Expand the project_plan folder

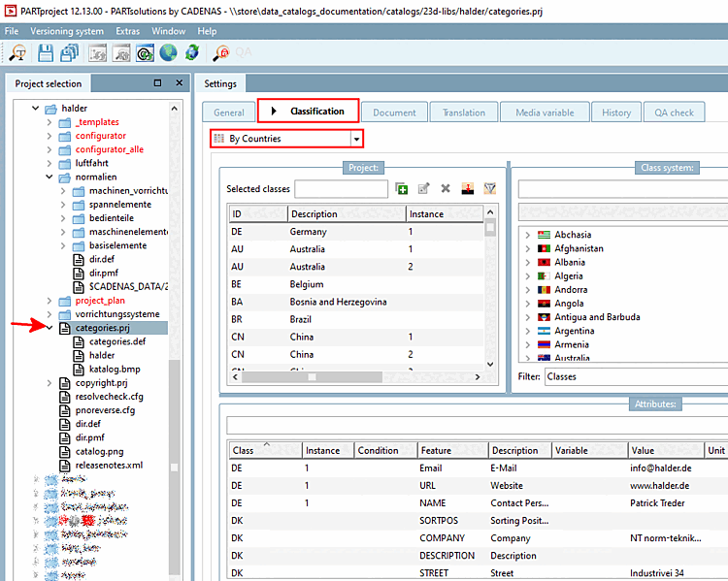(x=50, y=301)
